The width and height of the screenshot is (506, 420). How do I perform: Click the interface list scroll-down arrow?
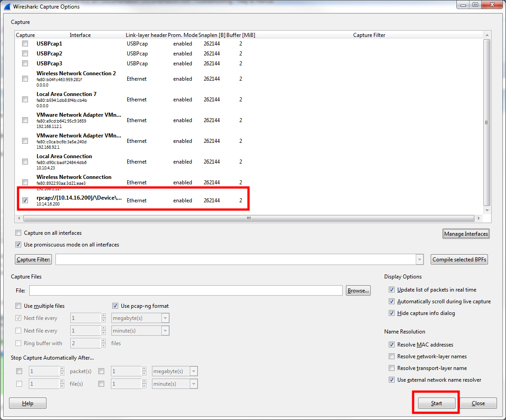tap(487, 210)
